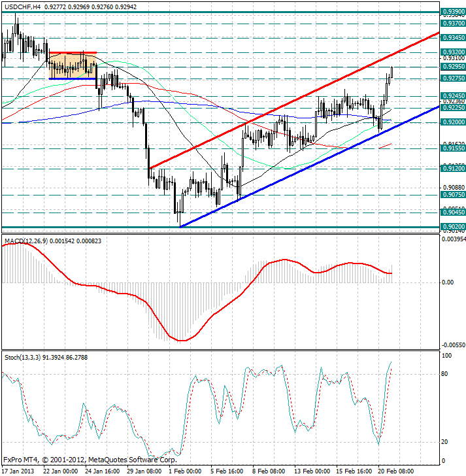Select the 0.92250 price level label
The height and width of the screenshot is (476, 466).
click(454, 108)
